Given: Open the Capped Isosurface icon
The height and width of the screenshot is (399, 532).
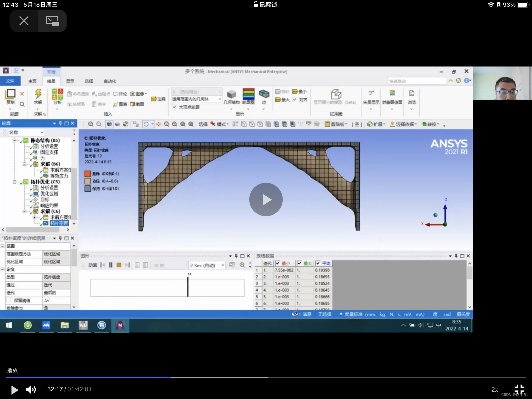Looking at the screenshot, I should [x=392, y=94].
